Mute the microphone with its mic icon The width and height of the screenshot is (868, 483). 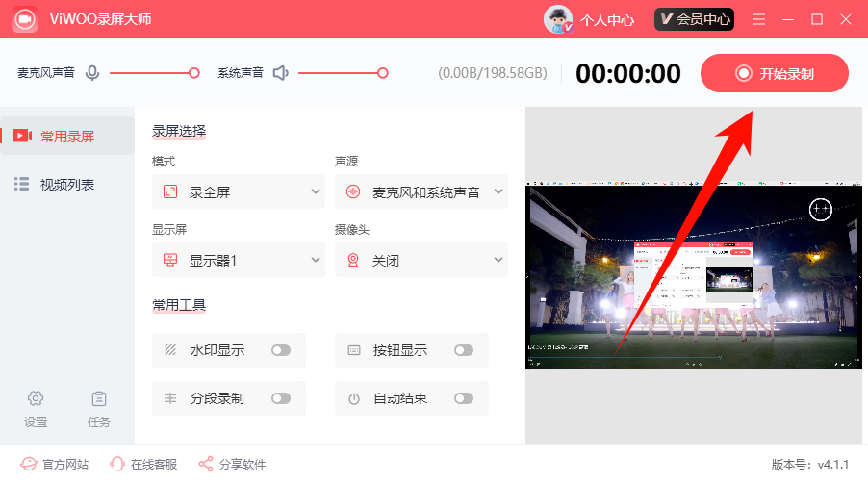pyautogui.click(x=92, y=73)
